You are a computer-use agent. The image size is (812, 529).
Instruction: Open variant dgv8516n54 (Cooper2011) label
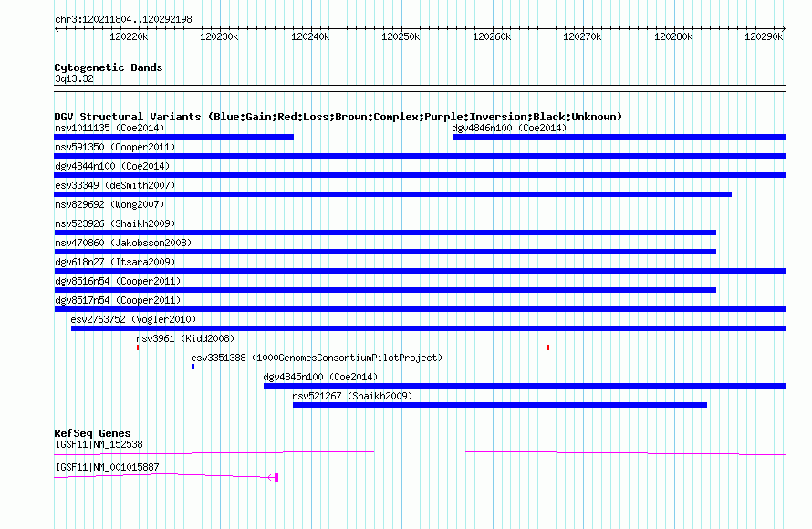pyautogui.click(x=118, y=281)
